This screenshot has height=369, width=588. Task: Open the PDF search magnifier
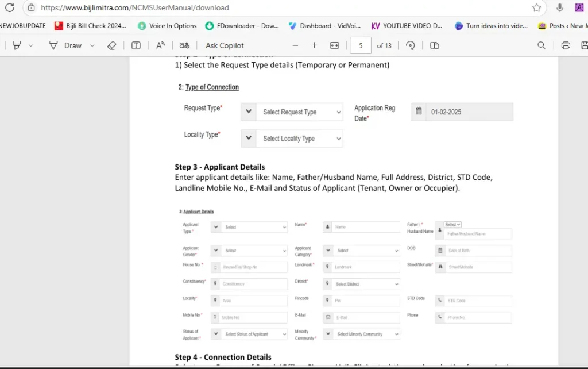(541, 45)
